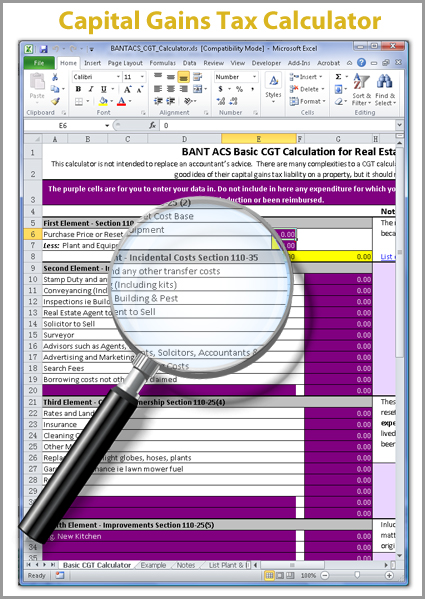Switch to the Insert ribbon tab

coord(92,63)
